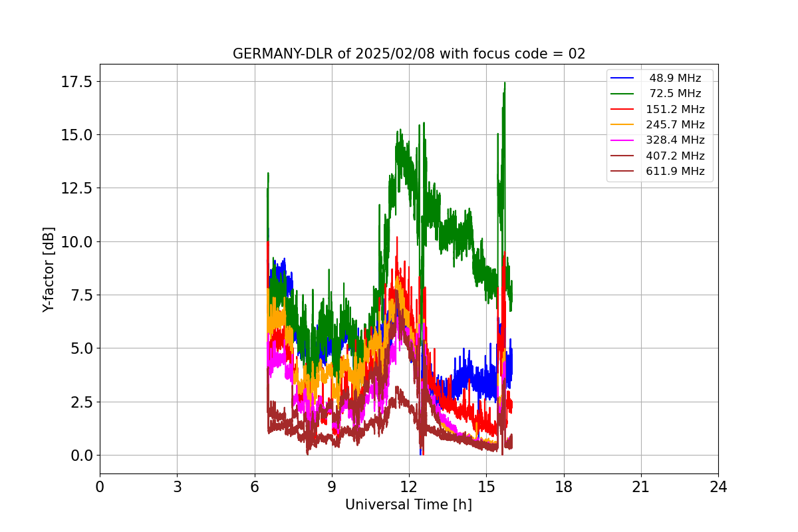Viewport: 798px width, 532px height.
Task: Click the 10.0 tick on the Y-factor axis
Action: click(x=77, y=241)
